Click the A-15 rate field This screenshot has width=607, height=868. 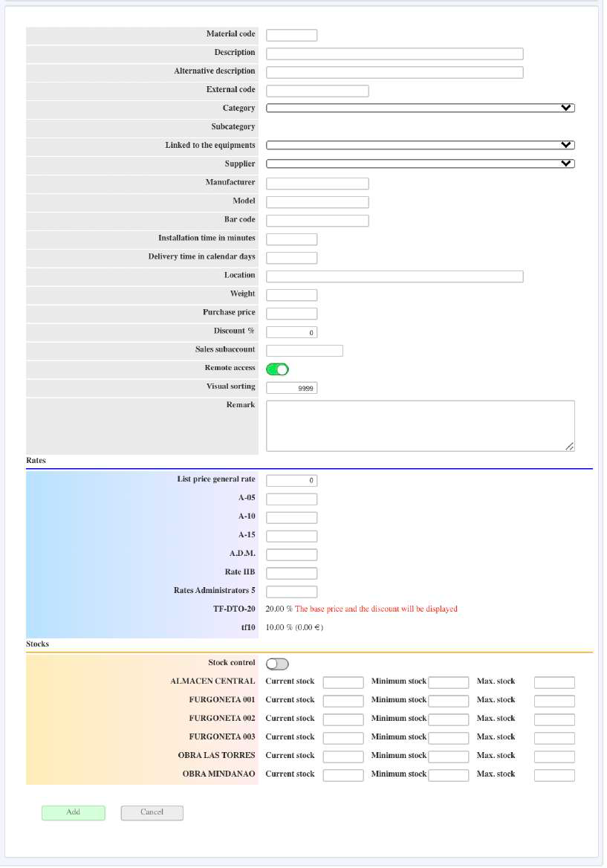pos(291,537)
